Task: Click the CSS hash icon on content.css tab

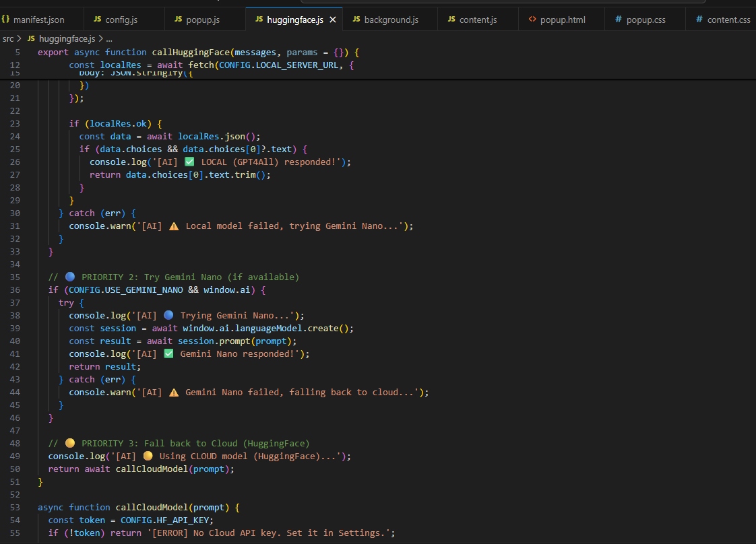Action: 699,20
